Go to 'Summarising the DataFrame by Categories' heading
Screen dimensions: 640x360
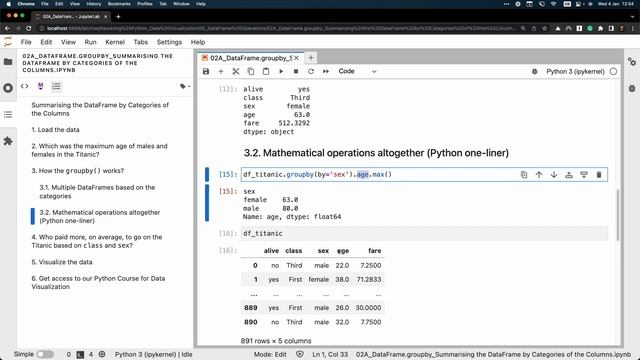coord(100,109)
